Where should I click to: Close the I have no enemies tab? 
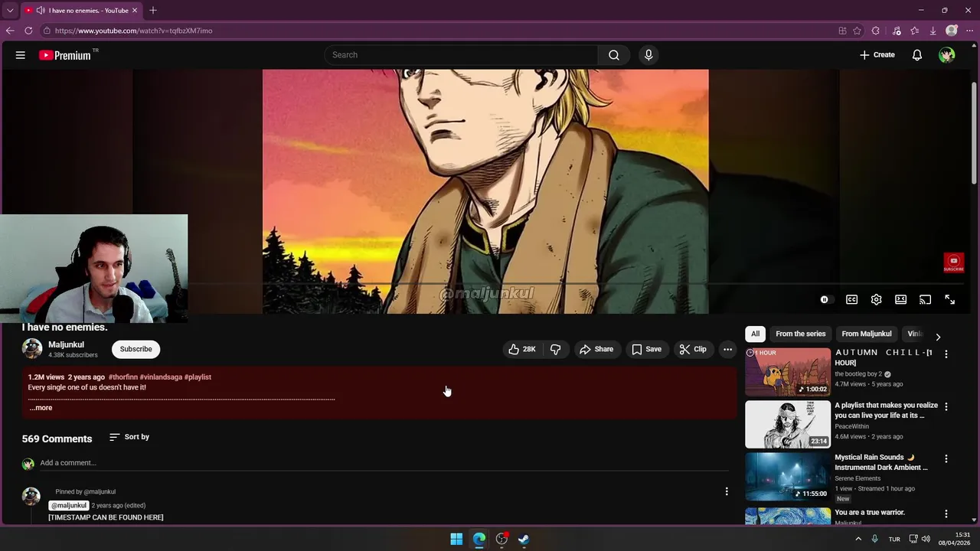tap(135, 11)
